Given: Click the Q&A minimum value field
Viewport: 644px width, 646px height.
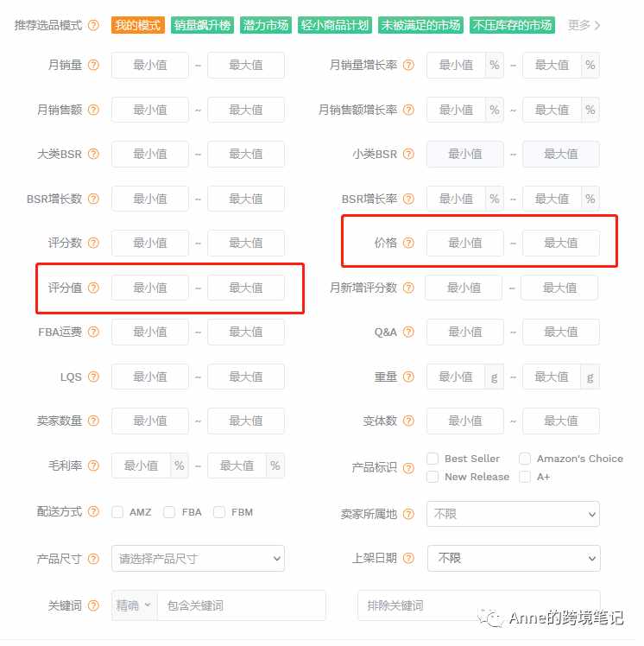Looking at the screenshot, I should click(465, 332).
